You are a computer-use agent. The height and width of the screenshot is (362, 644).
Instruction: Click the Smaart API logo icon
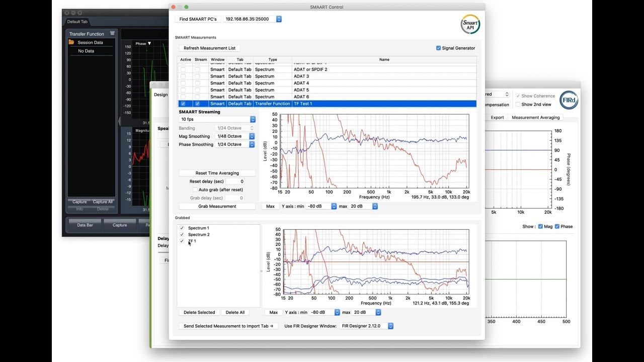470,24
